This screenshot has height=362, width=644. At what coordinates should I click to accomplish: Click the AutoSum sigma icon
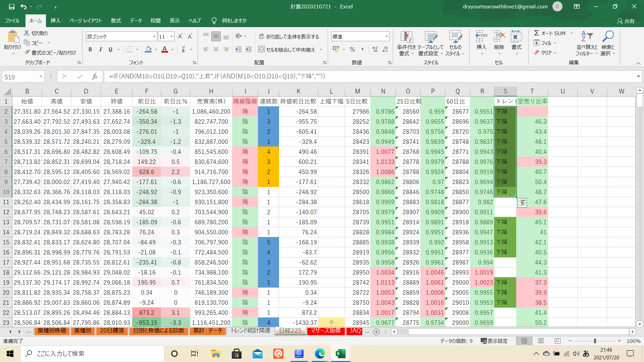pos(537,33)
